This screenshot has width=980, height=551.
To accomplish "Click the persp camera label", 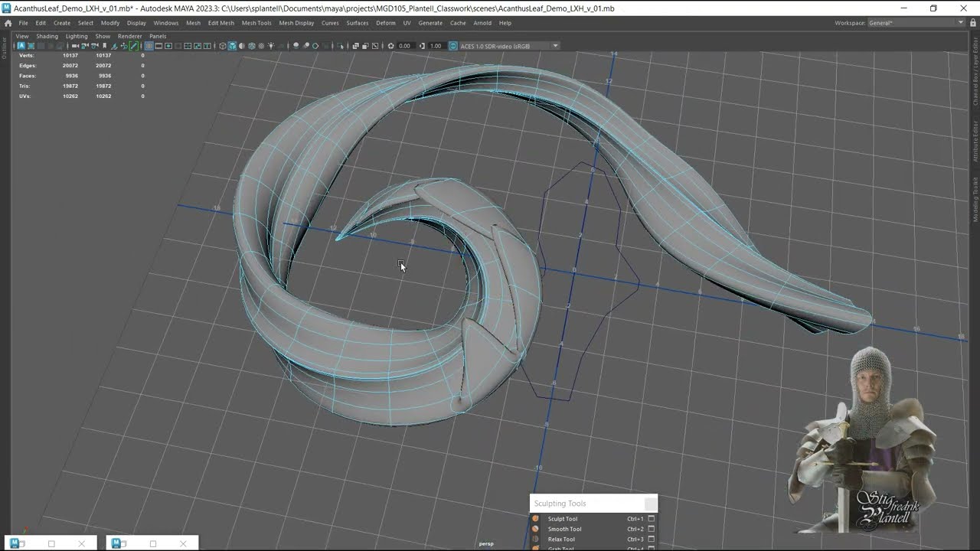I will [486, 543].
